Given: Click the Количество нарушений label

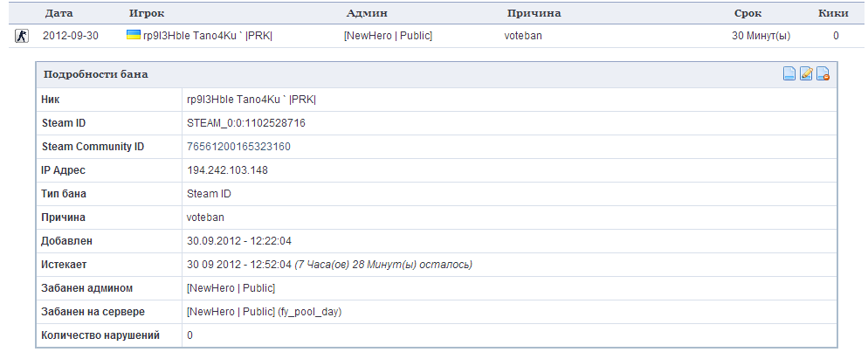Looking at the screenshot, I should [x=100, y=335].
